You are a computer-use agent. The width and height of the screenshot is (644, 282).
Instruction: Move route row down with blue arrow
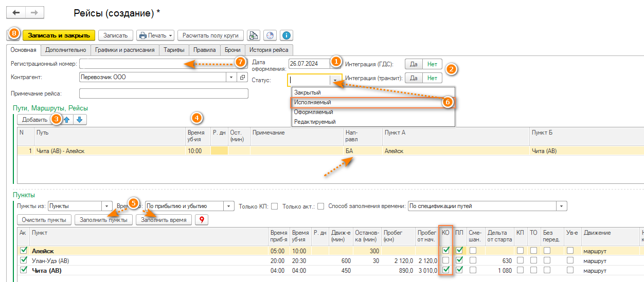point(79,120)
